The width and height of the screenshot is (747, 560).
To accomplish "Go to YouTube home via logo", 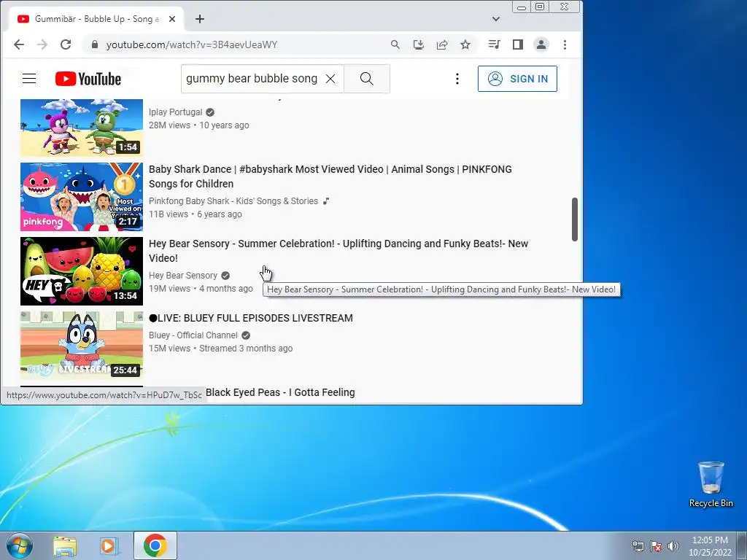I will coord(88,79).
